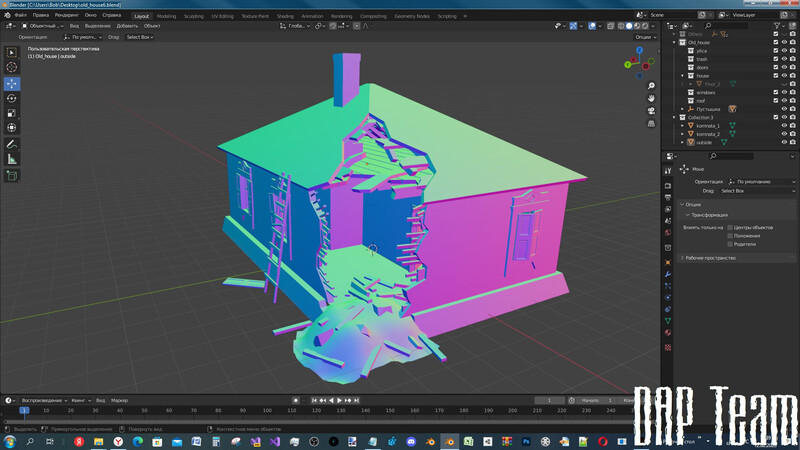Switch to the Sculpting workspace tab
Screen dimensions: 800x450
pyautogui.click(x=194, y=16)
